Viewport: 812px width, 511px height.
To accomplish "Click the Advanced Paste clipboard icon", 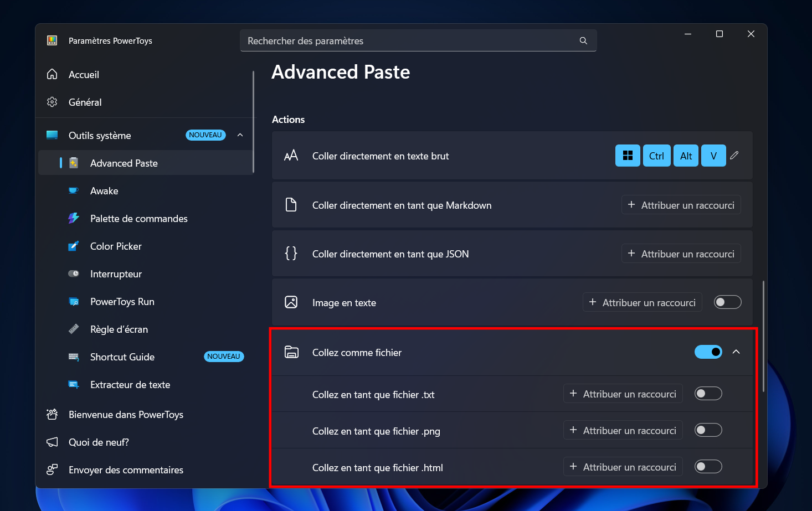I will coord(74,163).
